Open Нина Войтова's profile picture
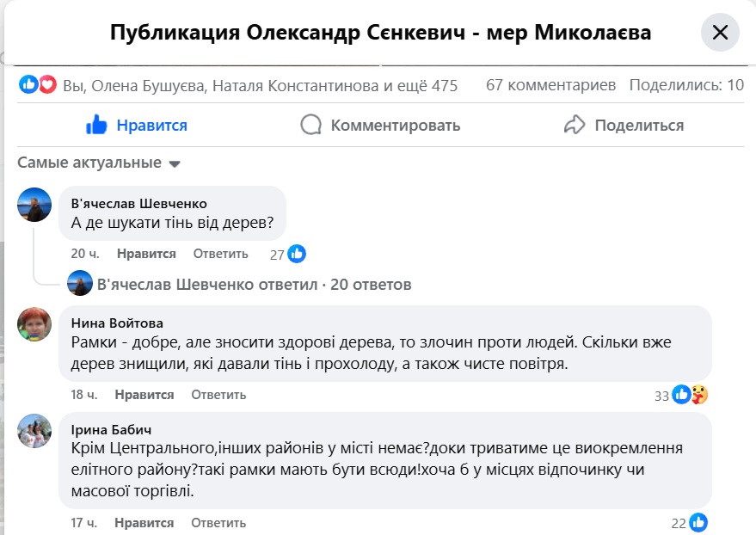The width and height of the screenshot is (756, 535). pos(34,323)
